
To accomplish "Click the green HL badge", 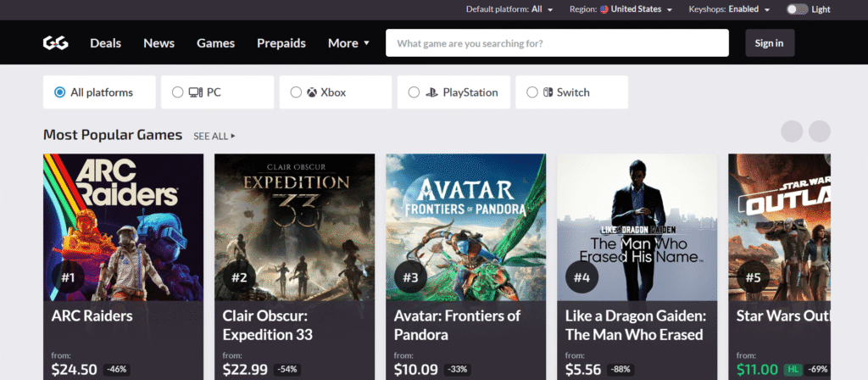I will 793,370.
